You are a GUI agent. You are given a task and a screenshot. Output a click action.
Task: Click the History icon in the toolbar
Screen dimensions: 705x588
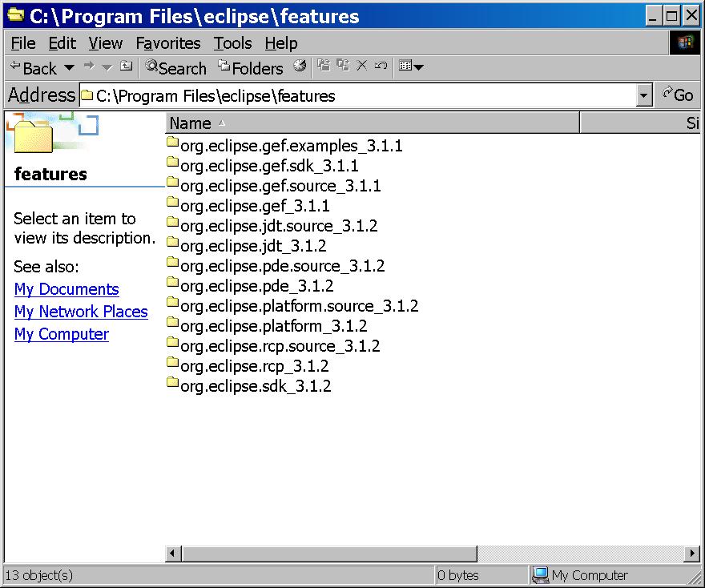click(300, 66)
